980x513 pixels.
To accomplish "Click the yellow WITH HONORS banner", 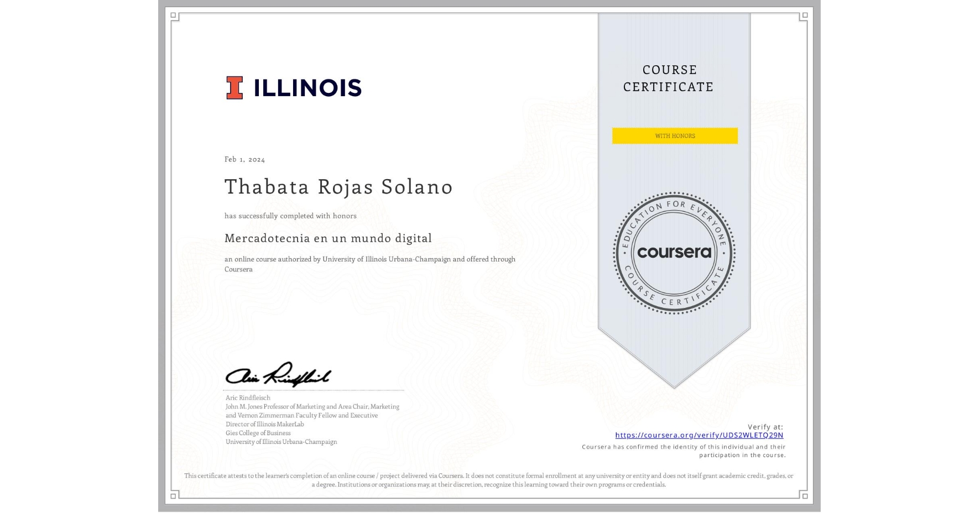I will coord(675,135).
